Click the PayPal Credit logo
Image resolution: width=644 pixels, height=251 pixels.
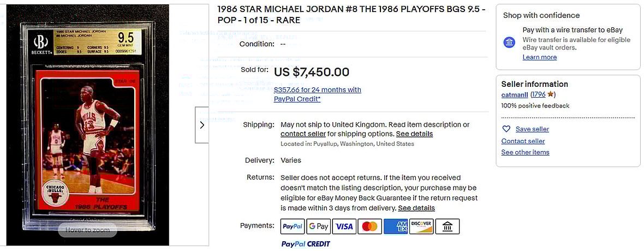(306, 244)
